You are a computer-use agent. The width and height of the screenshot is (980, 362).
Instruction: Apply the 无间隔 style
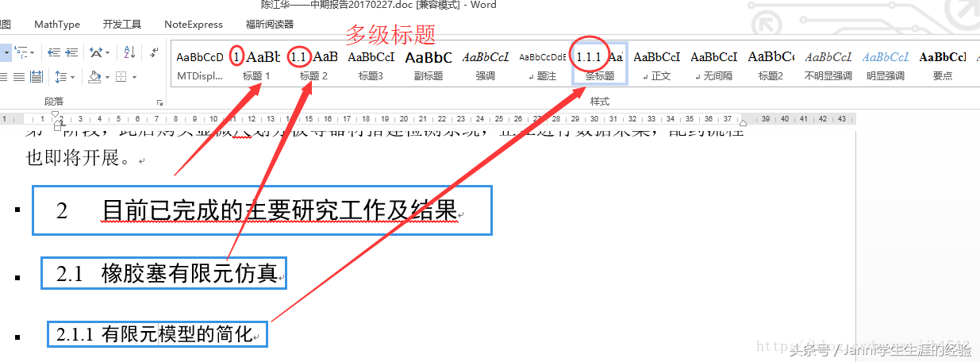click(714, 64)
